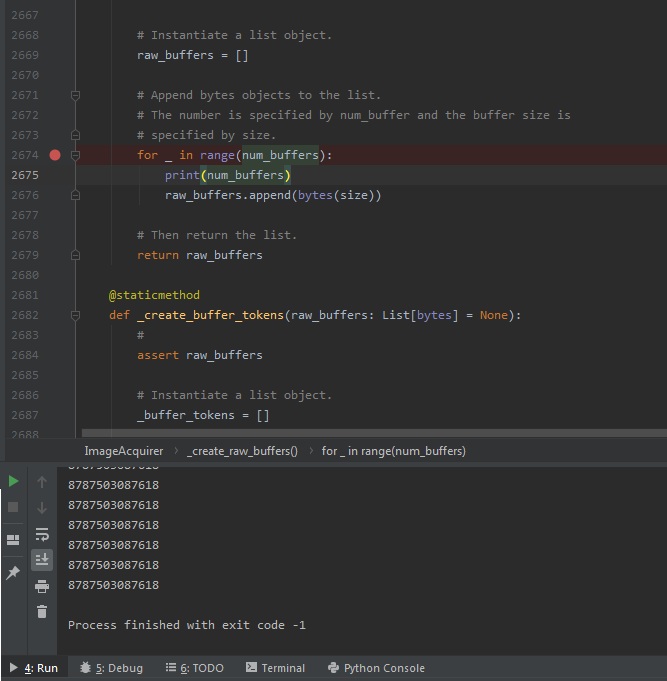Toggle Scroll to the end button
The image size is (667, 681).
pyautogui.click(x=42, y=560)
